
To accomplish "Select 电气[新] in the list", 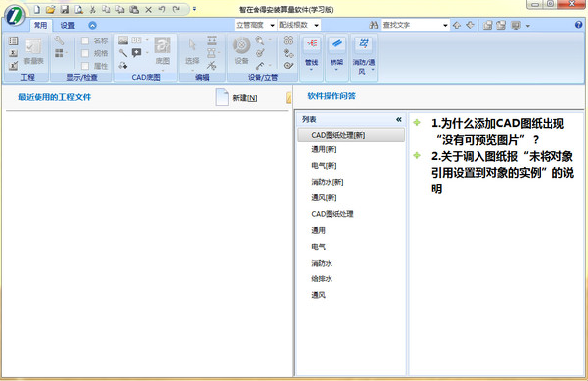I will (324, 166).
